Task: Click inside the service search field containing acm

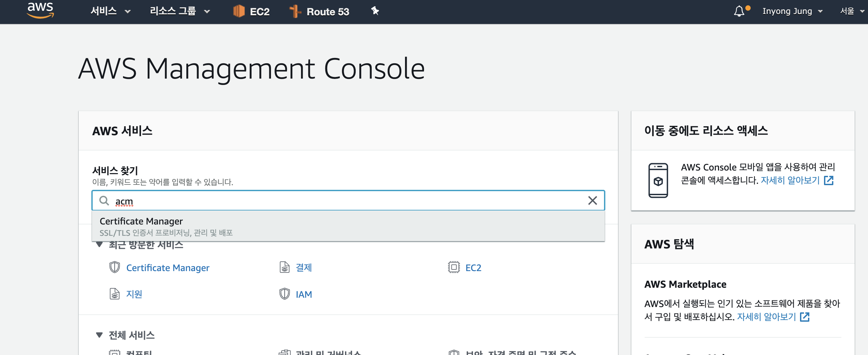Action: click(348, 201)
